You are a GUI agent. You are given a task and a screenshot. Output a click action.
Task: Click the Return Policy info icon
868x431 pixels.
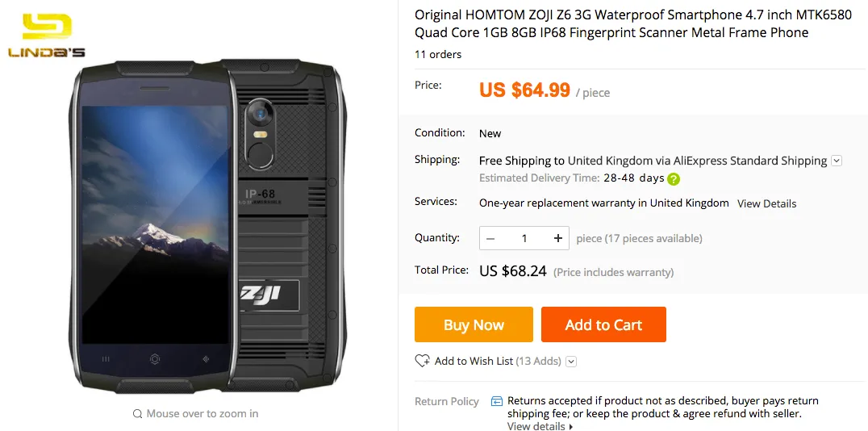pos(497,401)
